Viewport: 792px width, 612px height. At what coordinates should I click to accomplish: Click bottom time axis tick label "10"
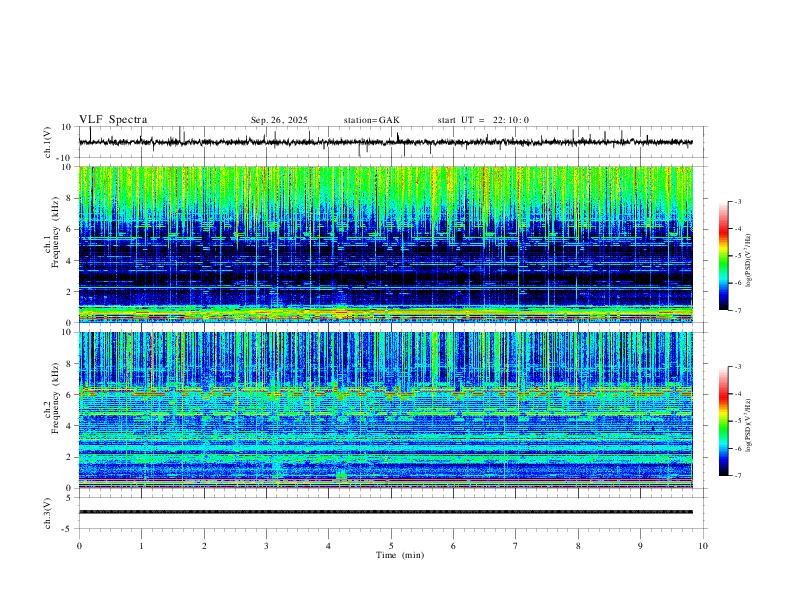point(703,546)
